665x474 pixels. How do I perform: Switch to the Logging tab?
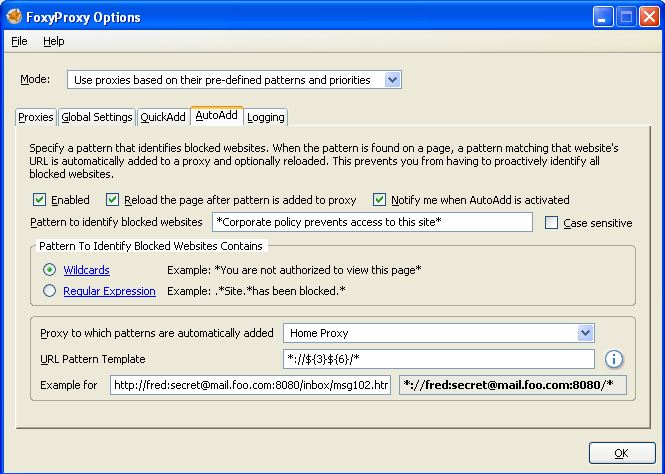266,117
